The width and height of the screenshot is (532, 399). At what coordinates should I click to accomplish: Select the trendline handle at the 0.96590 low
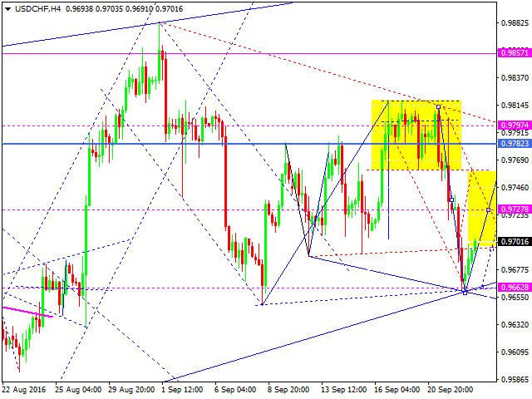(x=465, y=293)
